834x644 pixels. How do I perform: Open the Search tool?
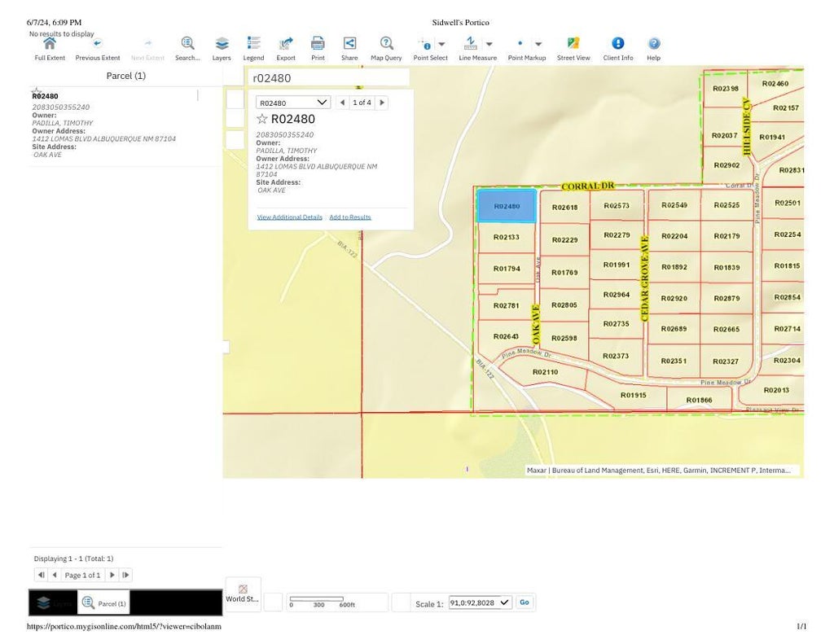tap(187, 45)
